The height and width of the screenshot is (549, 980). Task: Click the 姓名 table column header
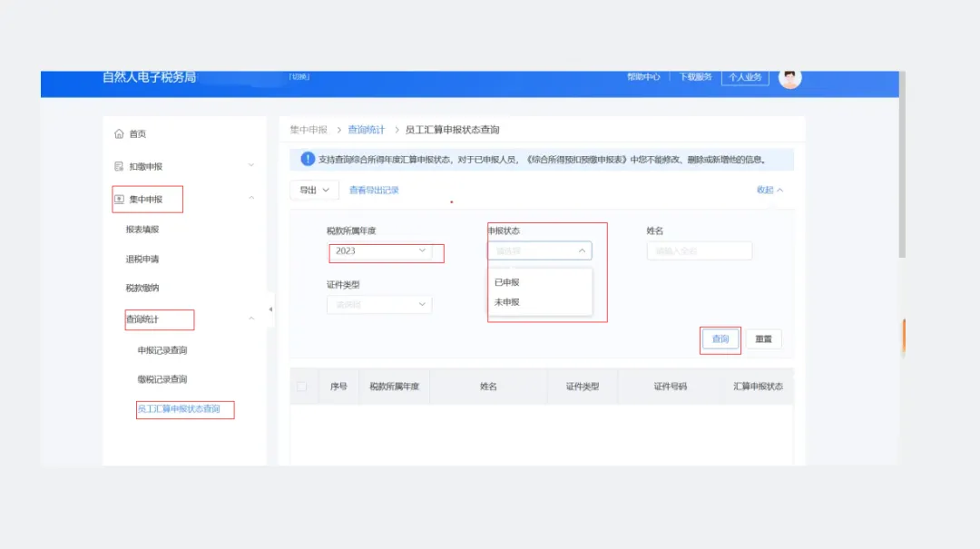click(x=488, y=387)
